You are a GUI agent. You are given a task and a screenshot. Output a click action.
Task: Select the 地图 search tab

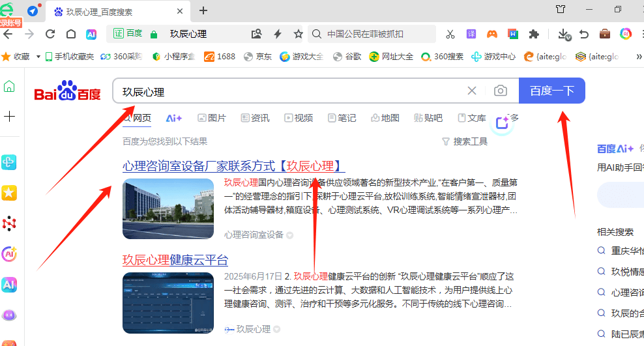[x=385, y=118]
